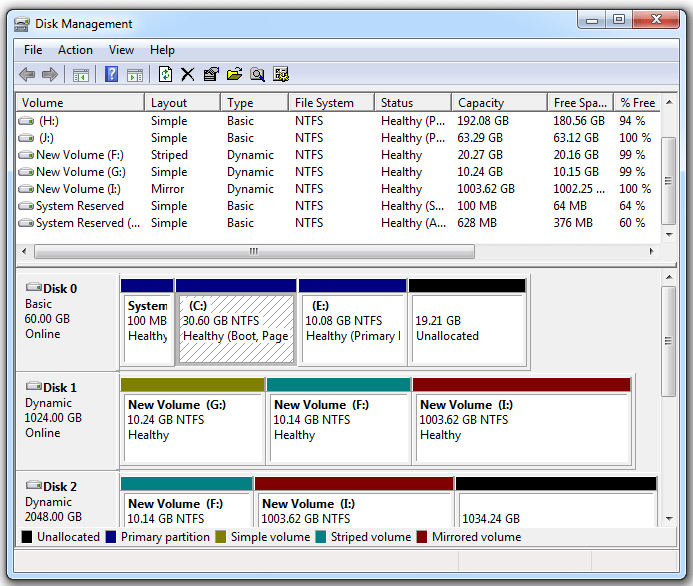Click the volume list's horizontal scrollbar thumb
The width and height of the screenshot is (693, 586).
pos(253,251)
